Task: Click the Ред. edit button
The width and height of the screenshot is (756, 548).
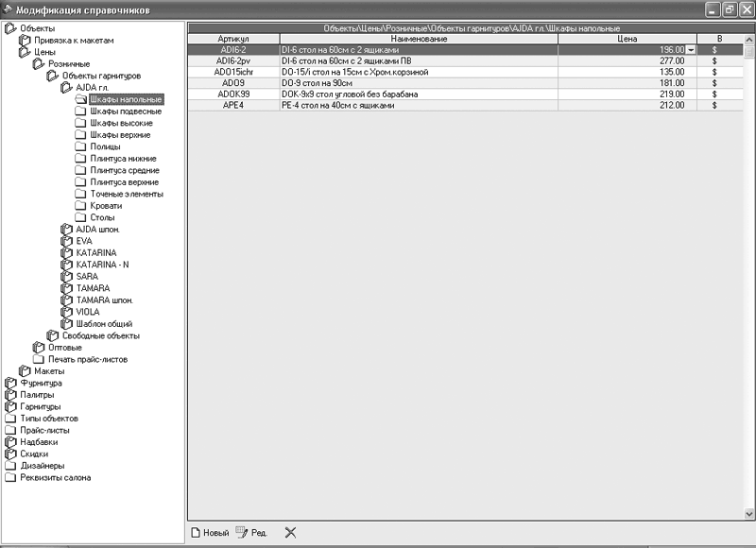Action: (251, 533)
